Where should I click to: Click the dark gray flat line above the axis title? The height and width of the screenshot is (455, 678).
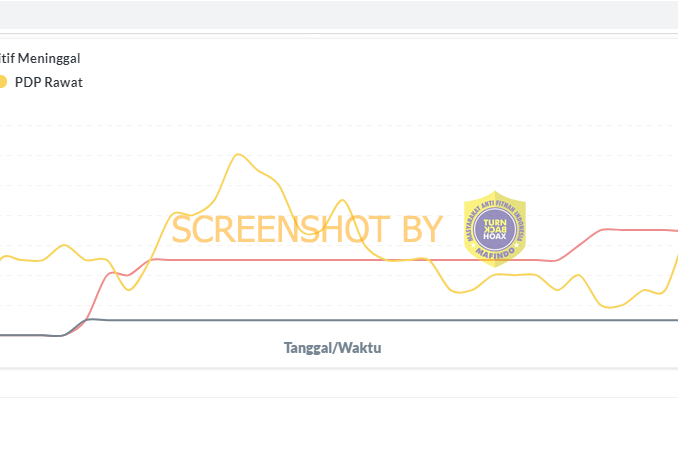389,320
